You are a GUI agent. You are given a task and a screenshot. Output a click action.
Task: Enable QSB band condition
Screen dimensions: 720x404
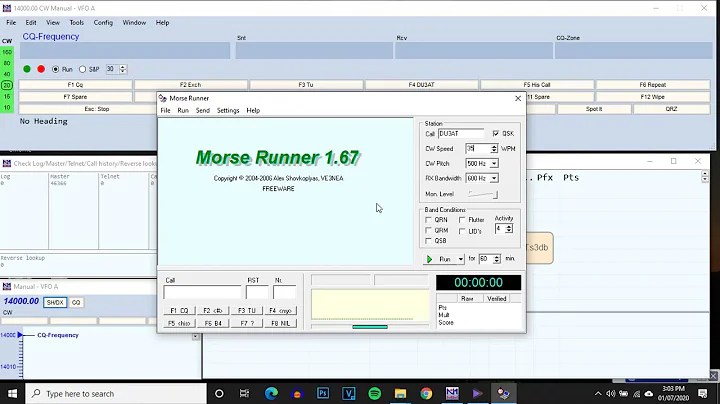point(428,241)
